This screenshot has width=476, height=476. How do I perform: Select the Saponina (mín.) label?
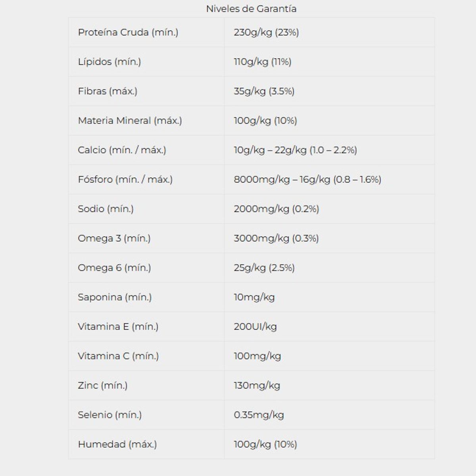tap(115, 297)
